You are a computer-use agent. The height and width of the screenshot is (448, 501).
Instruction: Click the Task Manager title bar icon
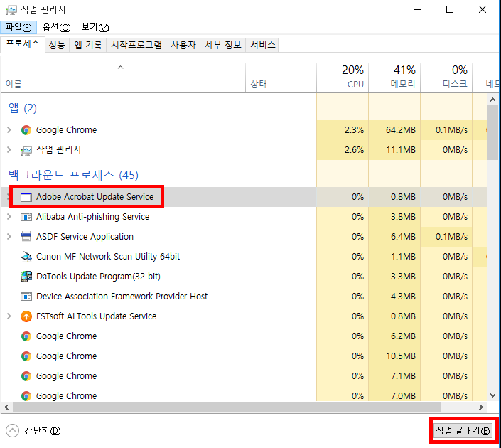11,10
